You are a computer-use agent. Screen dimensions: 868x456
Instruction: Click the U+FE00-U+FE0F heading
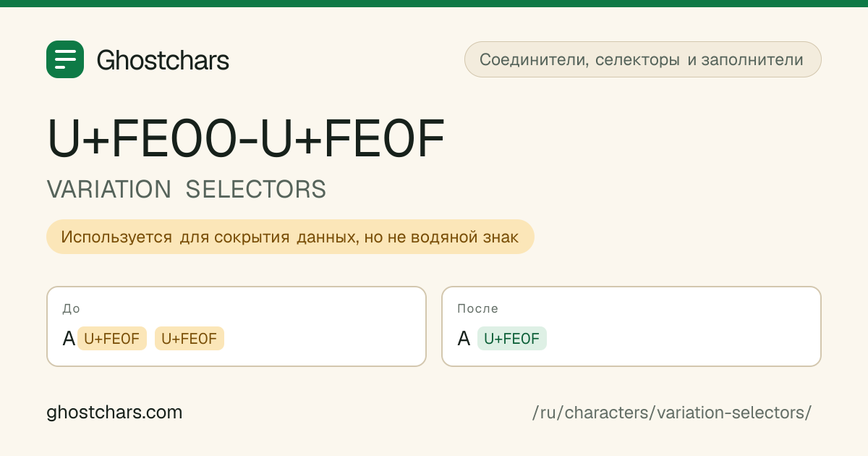[246, 139]
